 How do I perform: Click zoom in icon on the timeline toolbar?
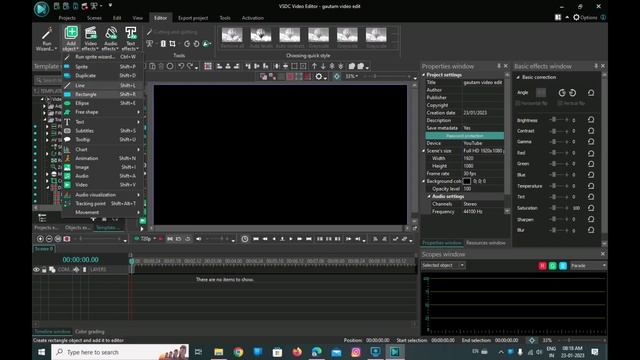point(40,239)
